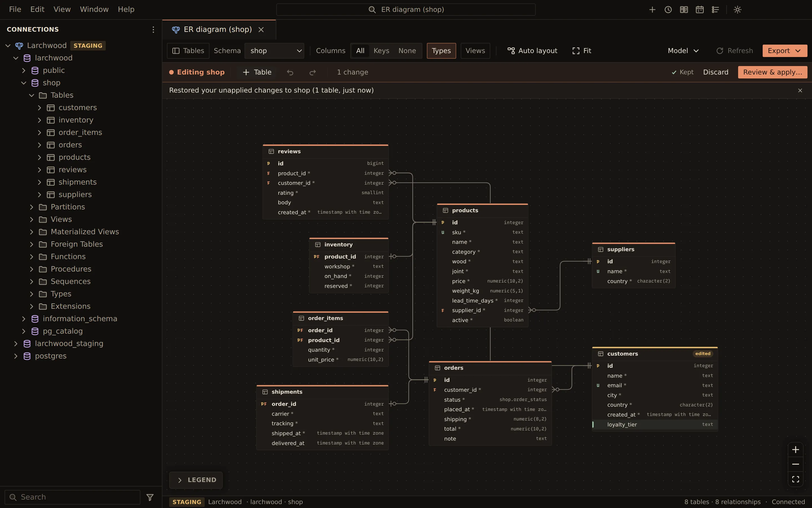Open the Connections panel more-options menu
The image size is (812, 508).
tap(153, 30)
